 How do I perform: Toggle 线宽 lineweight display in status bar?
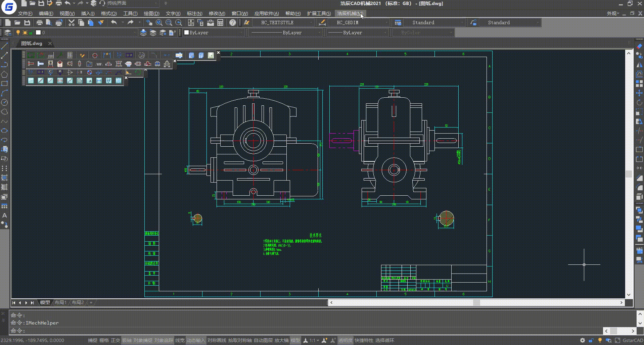click(x=180, y=340)
